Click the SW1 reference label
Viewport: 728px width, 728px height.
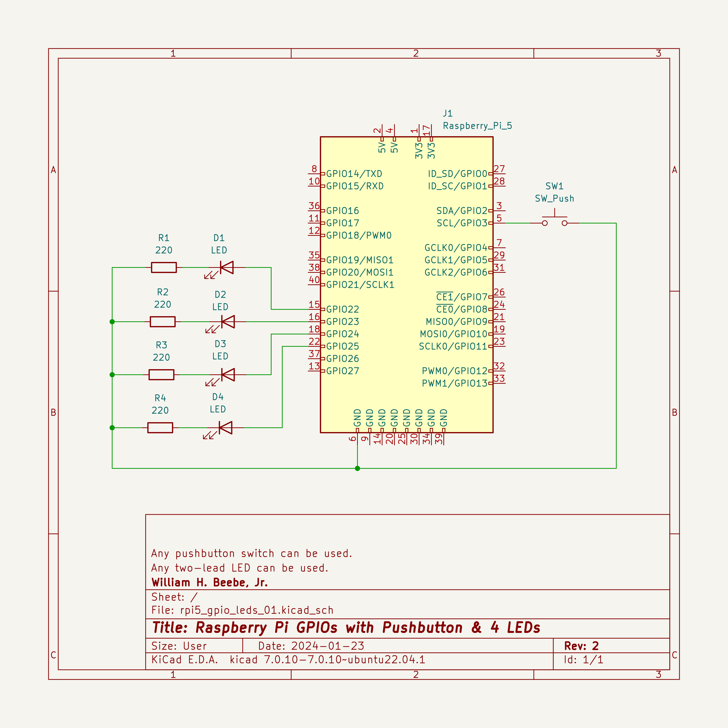pos(555,186)
